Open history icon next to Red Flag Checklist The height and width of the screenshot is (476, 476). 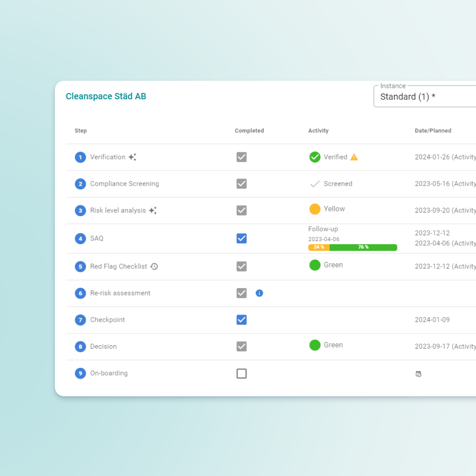pos(154,266)
